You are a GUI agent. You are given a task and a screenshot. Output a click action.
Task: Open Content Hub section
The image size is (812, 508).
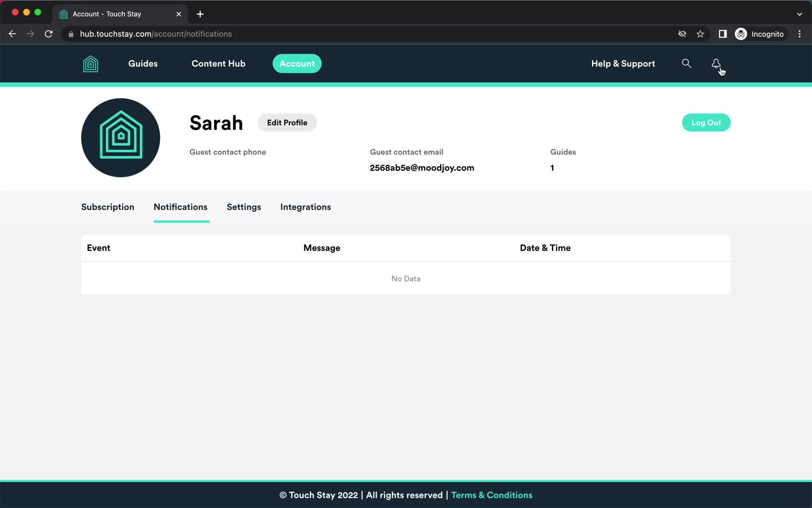219,64
